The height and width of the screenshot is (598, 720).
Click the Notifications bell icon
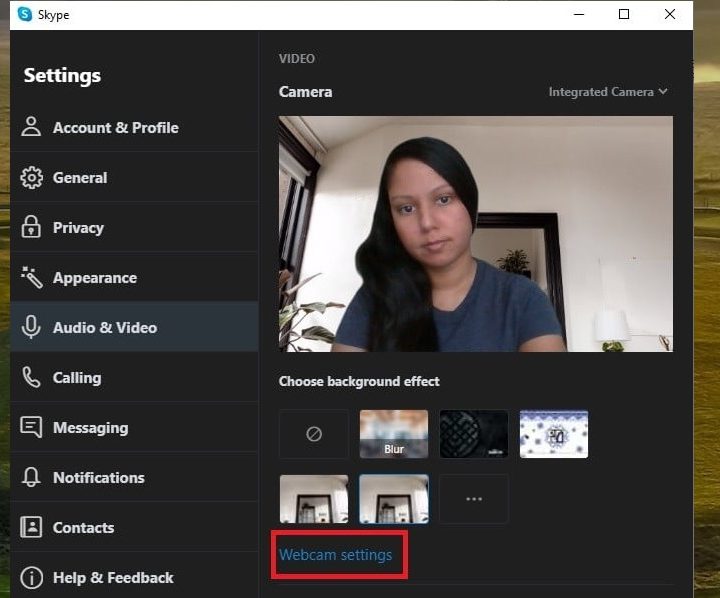tap(31, 477)
